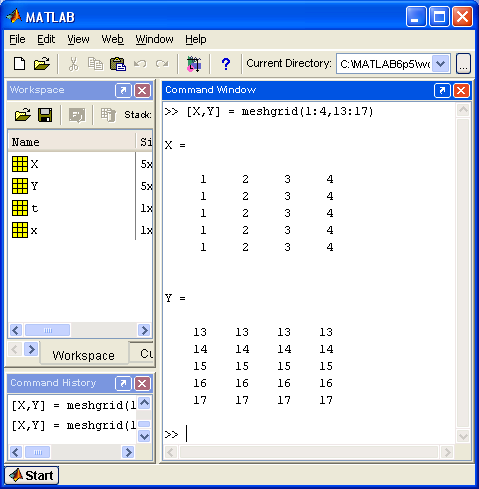Screen dimensions: 479x489
Task: Click the Size column header in Workspace
Action: coord(145,142)
